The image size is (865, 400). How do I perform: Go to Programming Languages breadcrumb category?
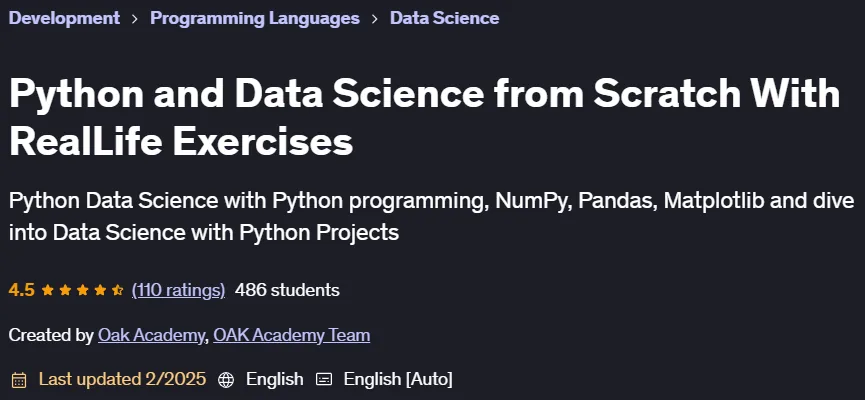coord(255,18)
